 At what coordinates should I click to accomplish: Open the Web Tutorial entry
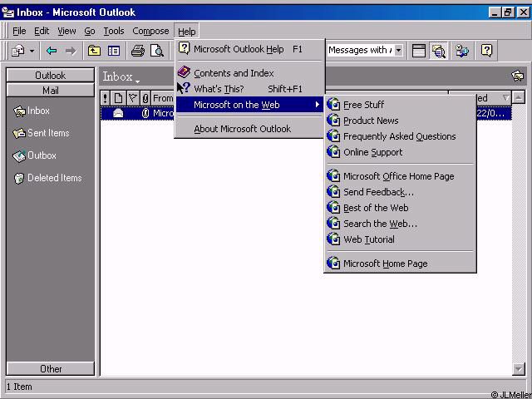pyautogui.click(x=401, y=239)
